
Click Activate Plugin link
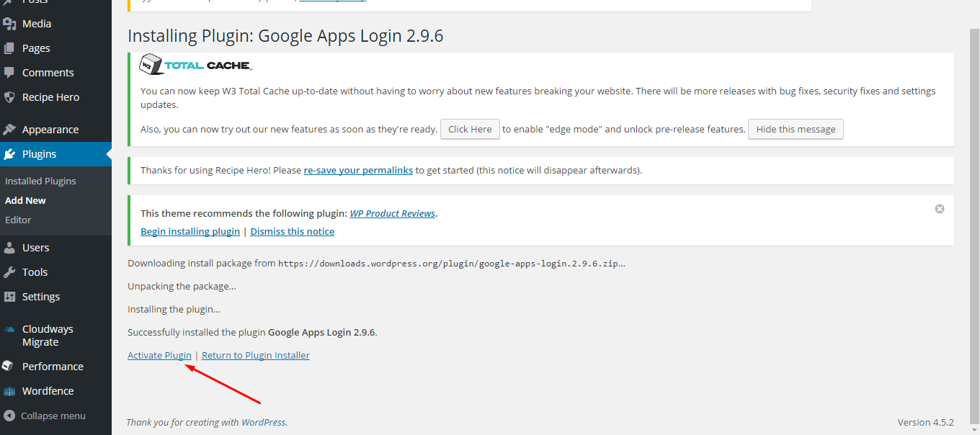pyautogui.click(x=159, y=356)
